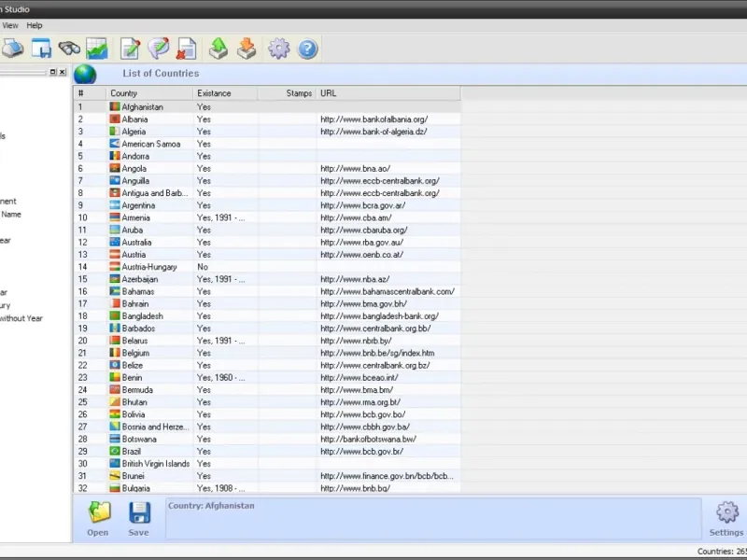
Task: Click the URL http://www.bankofalbania.org/
Action: coord(374,119)
